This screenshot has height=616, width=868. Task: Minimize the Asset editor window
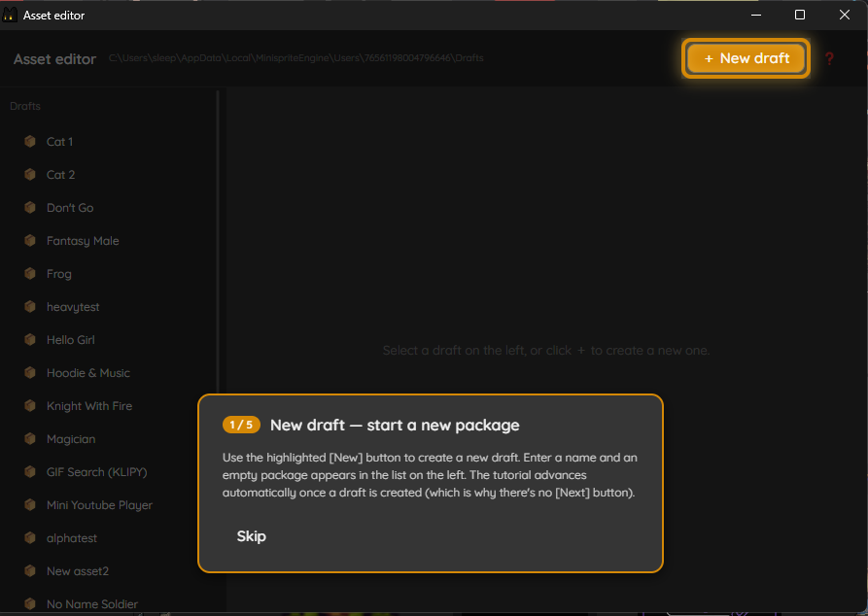[x=755, y=15]
